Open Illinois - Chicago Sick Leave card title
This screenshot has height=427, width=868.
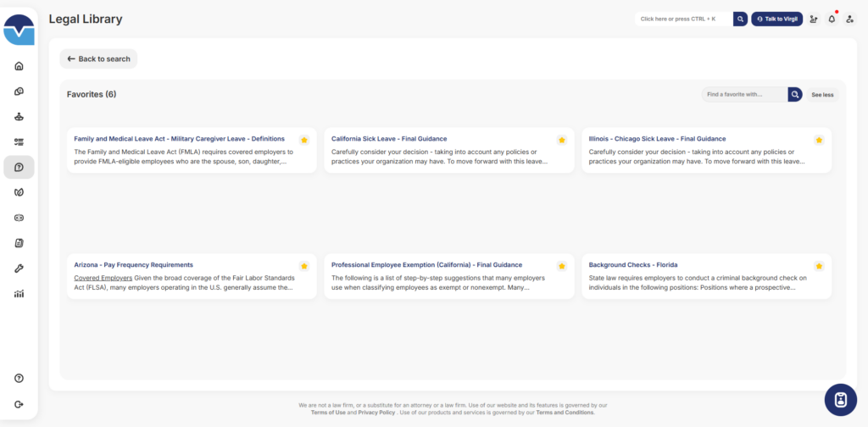pos(657,139)
